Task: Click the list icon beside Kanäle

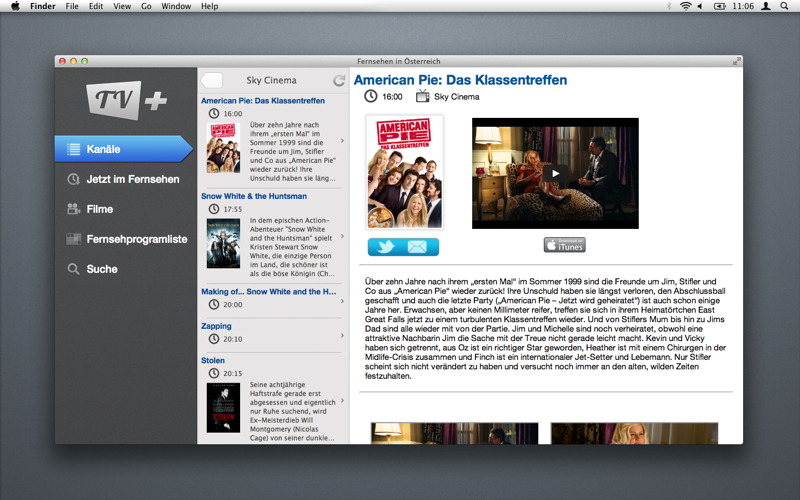Action: [x=73, y=149]
